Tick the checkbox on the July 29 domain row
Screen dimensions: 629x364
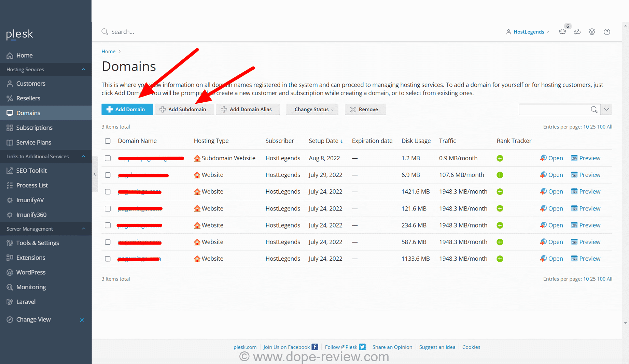point(108,175)
